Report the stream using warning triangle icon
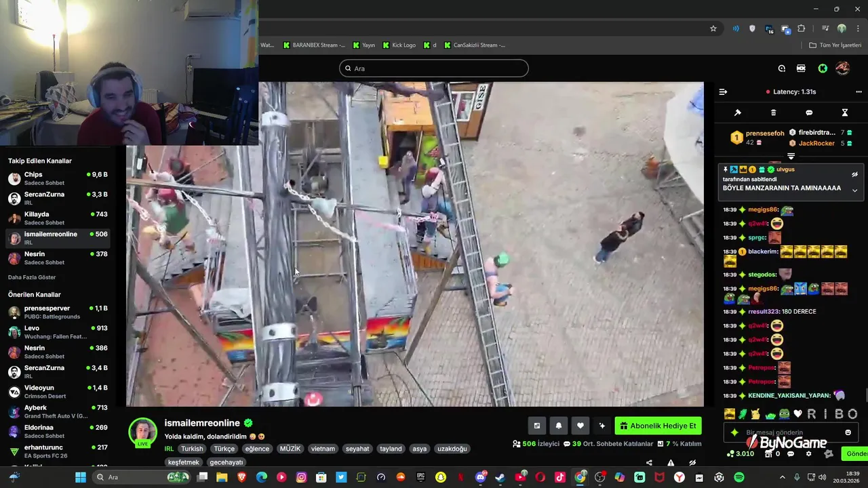868x488 pixels. click(671, 463)
